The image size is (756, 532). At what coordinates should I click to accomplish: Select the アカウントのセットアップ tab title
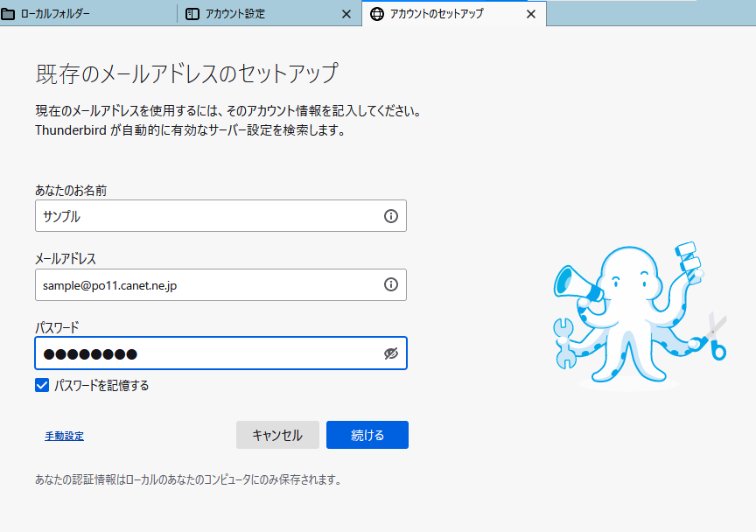click(436, 14)
